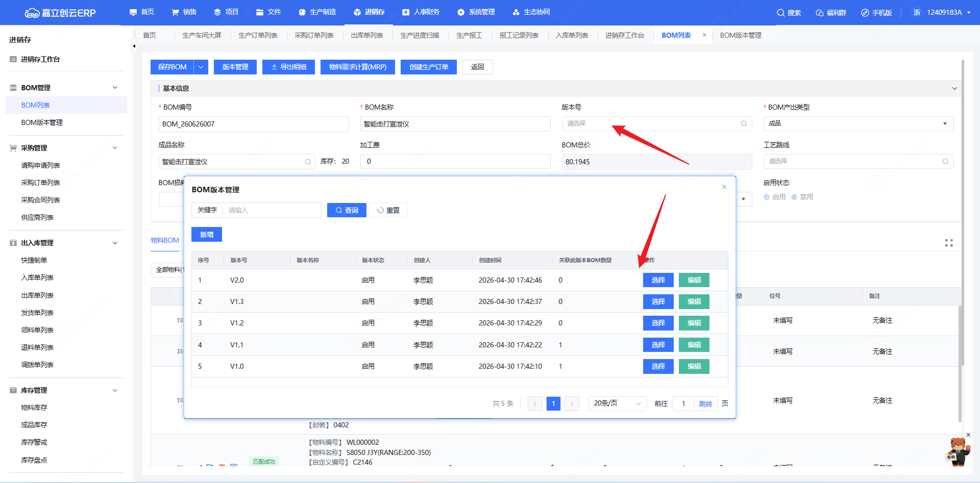Click the help bear mascot
This screenshot has height=483, width=980.
click(x=957, y=452)
